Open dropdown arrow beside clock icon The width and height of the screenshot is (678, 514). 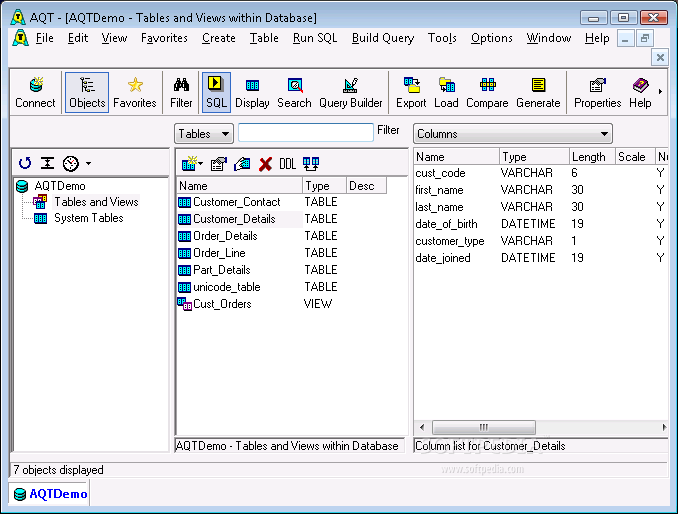[x=88, y=163]
